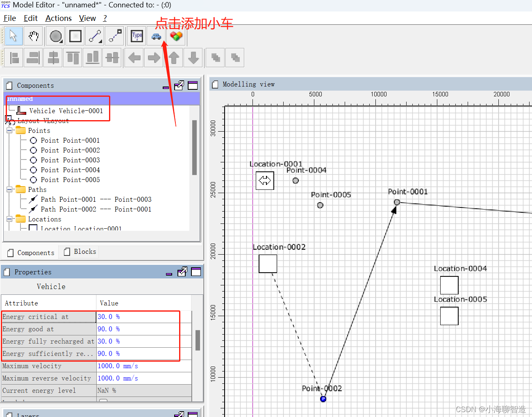Screen dimensions: 532x417
Task: Collapse the Paths folder
Action: (9, 189)
